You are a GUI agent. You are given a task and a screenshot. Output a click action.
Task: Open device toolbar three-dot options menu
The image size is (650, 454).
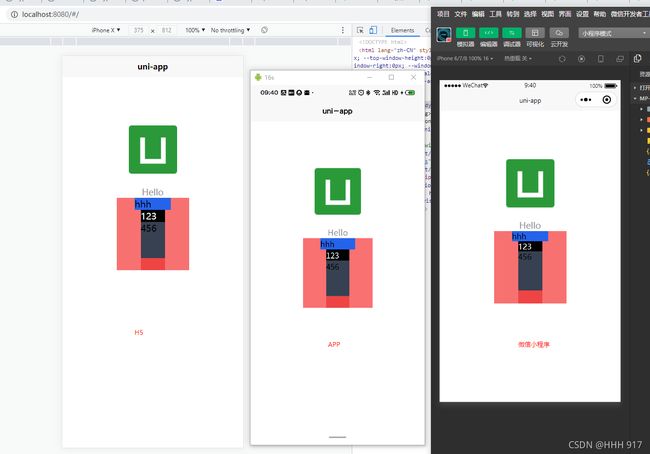(x=342, y=30)
